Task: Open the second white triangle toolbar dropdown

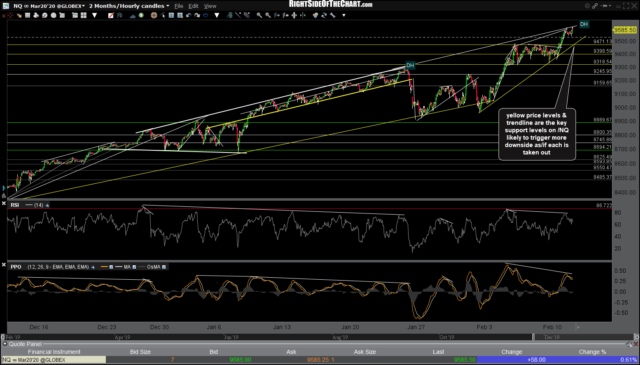Action: (x=217, y=16)
